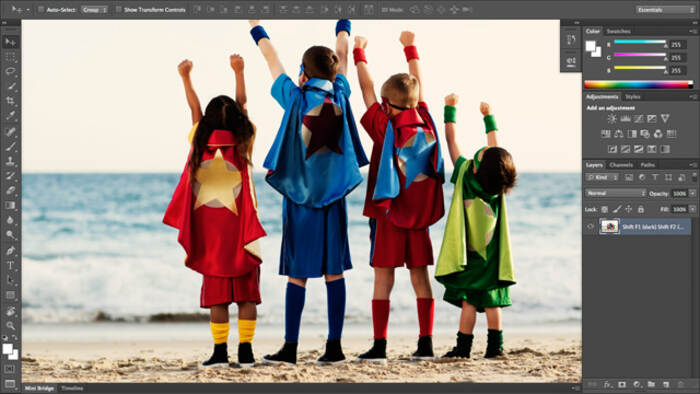Open the Auto-Select Group dropdown
The height and width of the screenshot is (394, 700).
[x=94, y=9]
